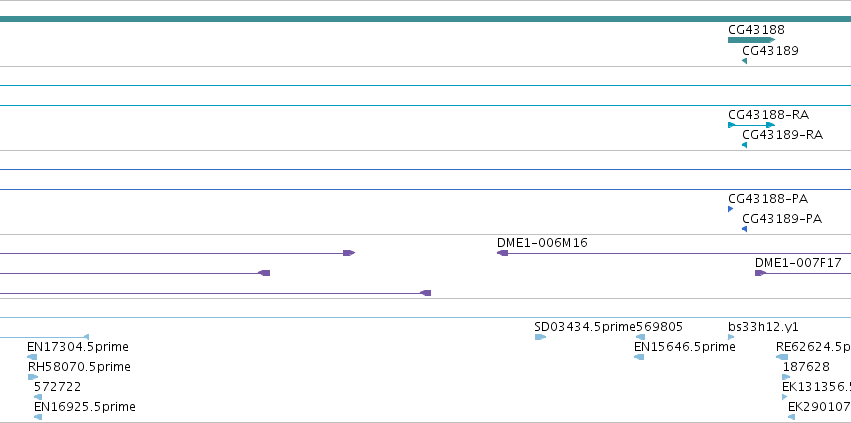The image size is (851, 423).
Task: Click the EN15646.5prime label
Action: [x=685, y=347]
